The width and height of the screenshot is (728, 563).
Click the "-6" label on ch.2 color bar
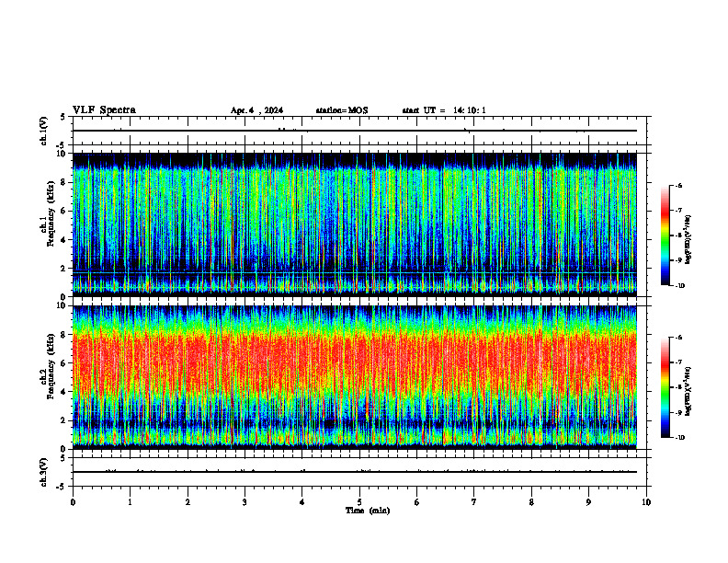(678, 338)
